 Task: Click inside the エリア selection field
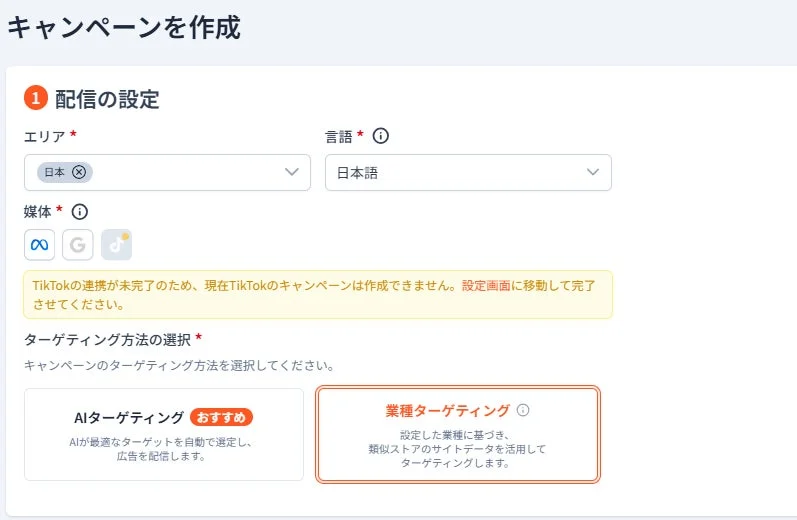click(x=167, y=173)
